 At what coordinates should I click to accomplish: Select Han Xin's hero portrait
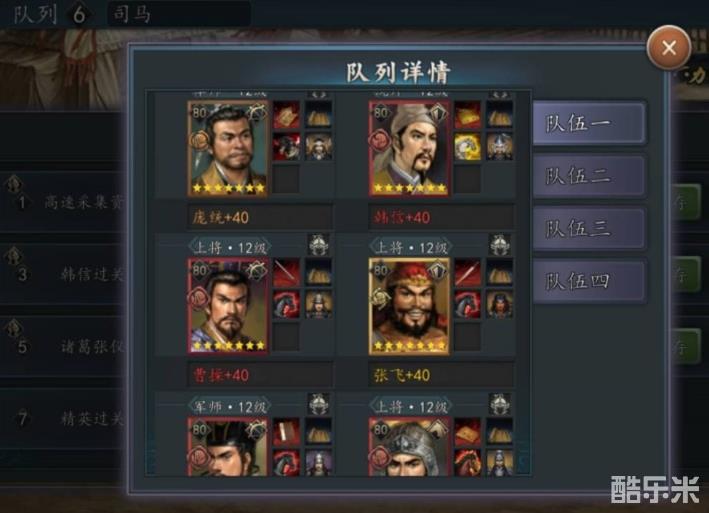pos(410,148)
